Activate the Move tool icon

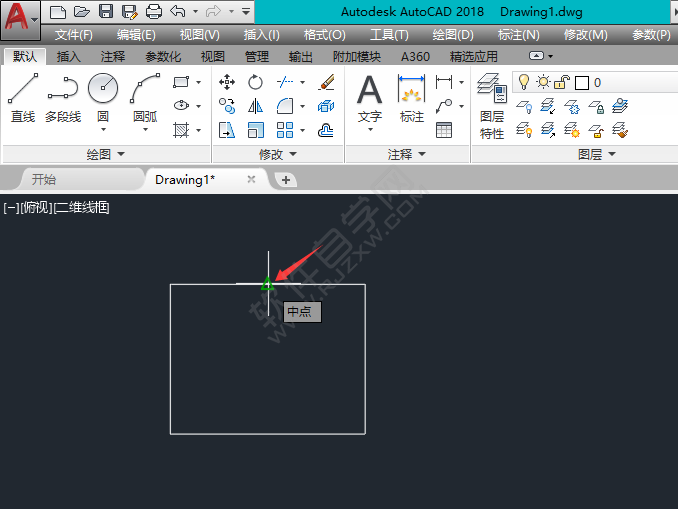227,82
